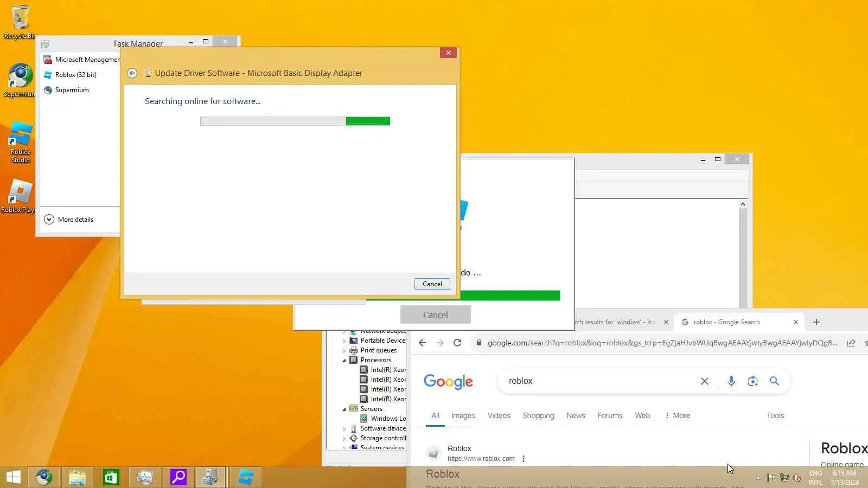
Task: Focus the browser address bar URL
Action: coord(662,343)
